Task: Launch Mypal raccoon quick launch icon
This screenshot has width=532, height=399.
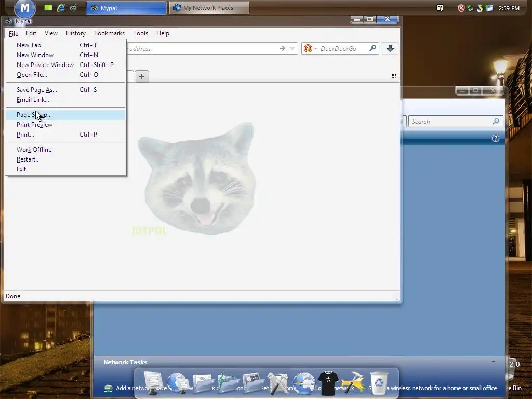Action: [x=73, y=8]
